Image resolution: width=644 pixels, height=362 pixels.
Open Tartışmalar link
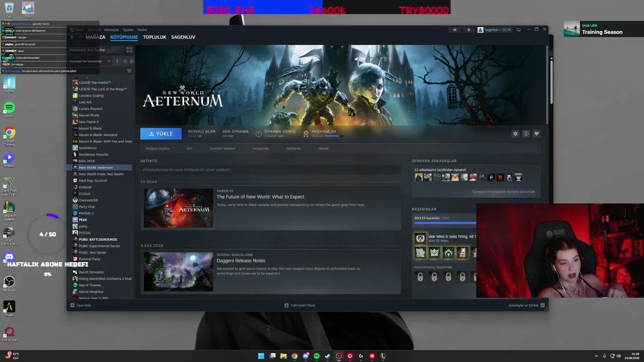coord(261,148)
